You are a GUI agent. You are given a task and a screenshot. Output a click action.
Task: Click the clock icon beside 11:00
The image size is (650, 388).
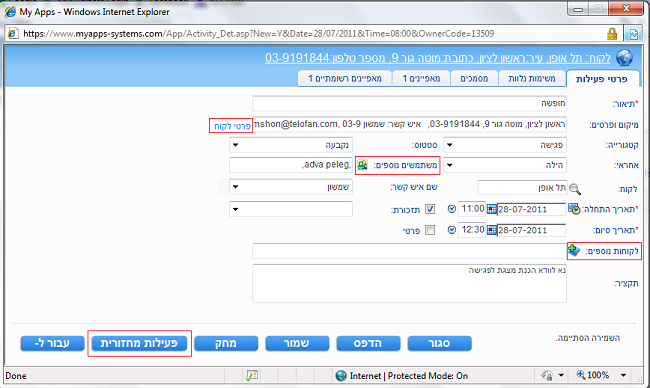(452, 209)
